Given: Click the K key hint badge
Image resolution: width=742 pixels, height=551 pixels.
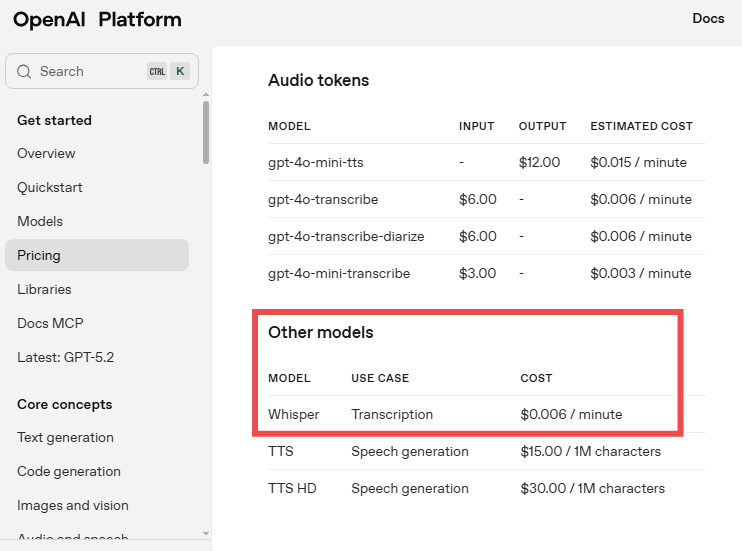Looking at the screenshot, I should (x=180, y=71).
